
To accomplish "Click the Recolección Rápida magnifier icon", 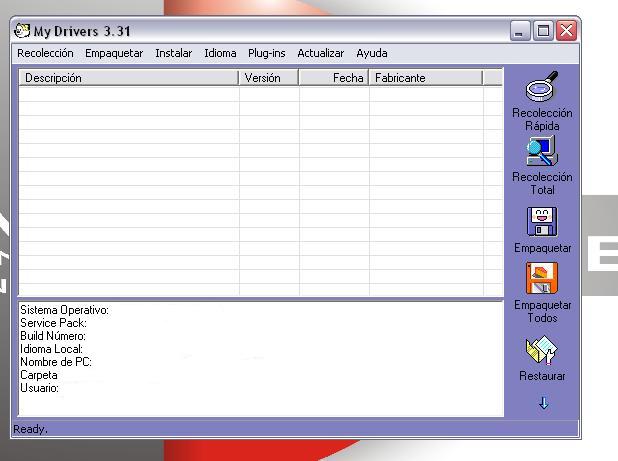I will click(x=542, y=86).
